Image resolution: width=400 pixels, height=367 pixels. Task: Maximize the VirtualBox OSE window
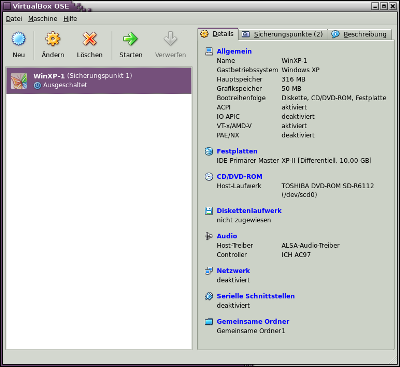pos(384,6)
